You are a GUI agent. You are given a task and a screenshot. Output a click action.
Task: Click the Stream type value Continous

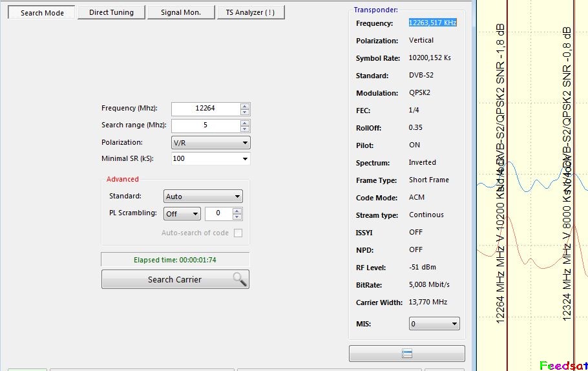[426, 215]
